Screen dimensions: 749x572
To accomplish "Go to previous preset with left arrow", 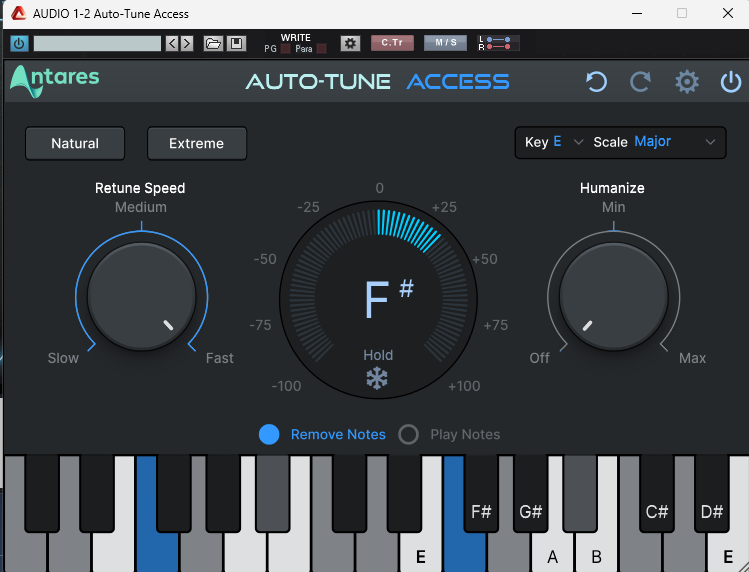I will 172,43.
